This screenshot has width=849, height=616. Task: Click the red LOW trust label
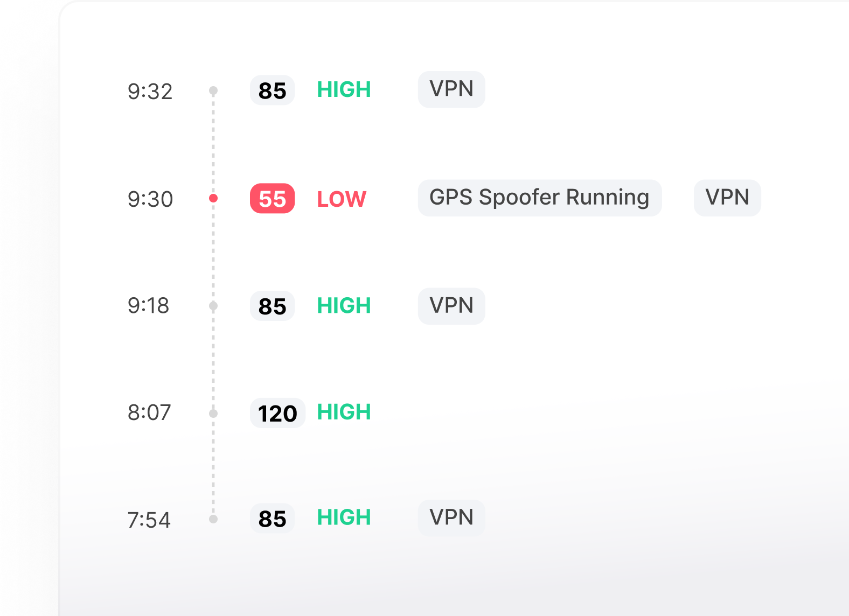[342, 199]
